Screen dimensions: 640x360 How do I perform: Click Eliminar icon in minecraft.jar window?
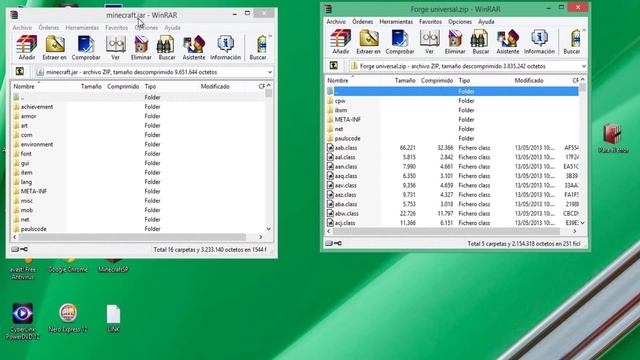coord(141,48)
